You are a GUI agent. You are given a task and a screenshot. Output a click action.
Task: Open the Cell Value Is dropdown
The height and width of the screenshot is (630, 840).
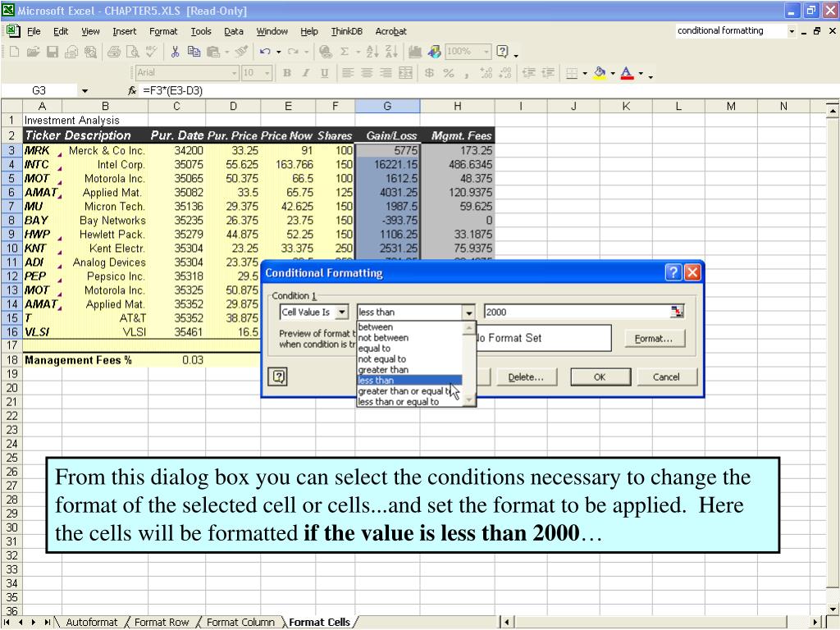point(342,312)
